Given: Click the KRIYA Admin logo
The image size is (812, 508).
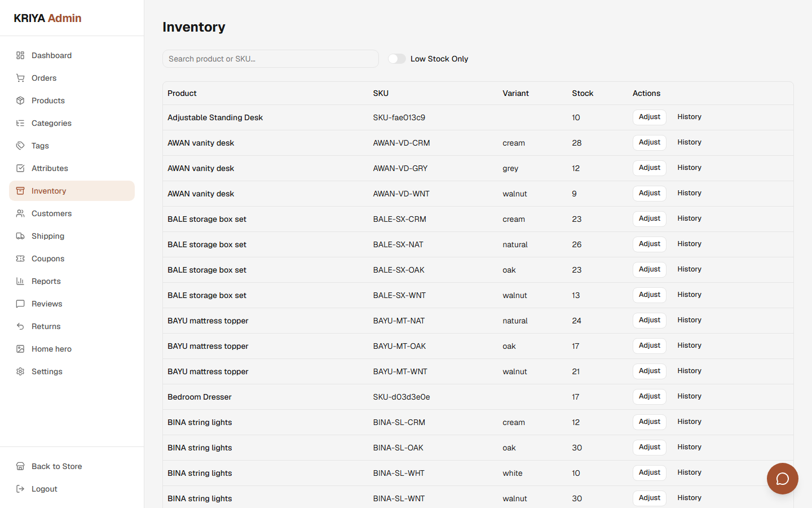Looking at the screenshot, I should 47,18.
